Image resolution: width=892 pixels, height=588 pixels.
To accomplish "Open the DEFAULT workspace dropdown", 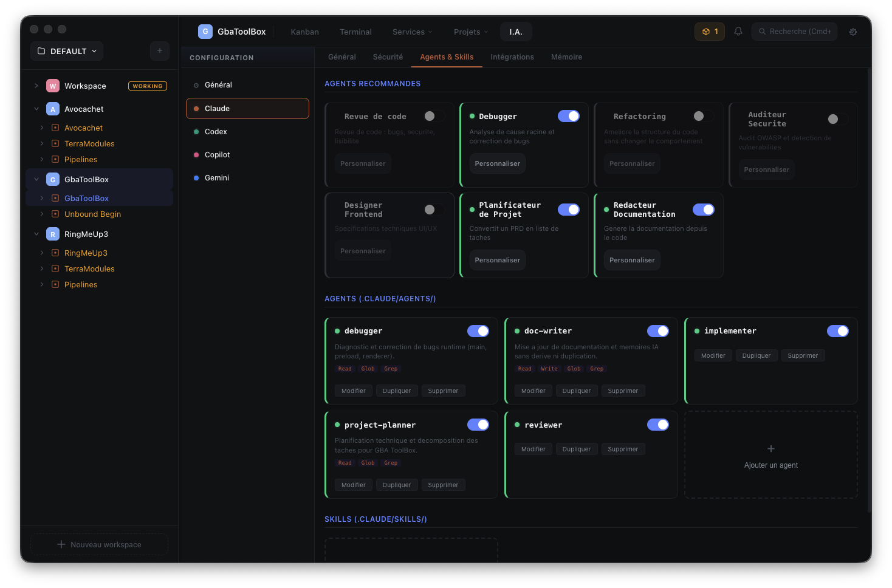I will click(x=67, y=51).
